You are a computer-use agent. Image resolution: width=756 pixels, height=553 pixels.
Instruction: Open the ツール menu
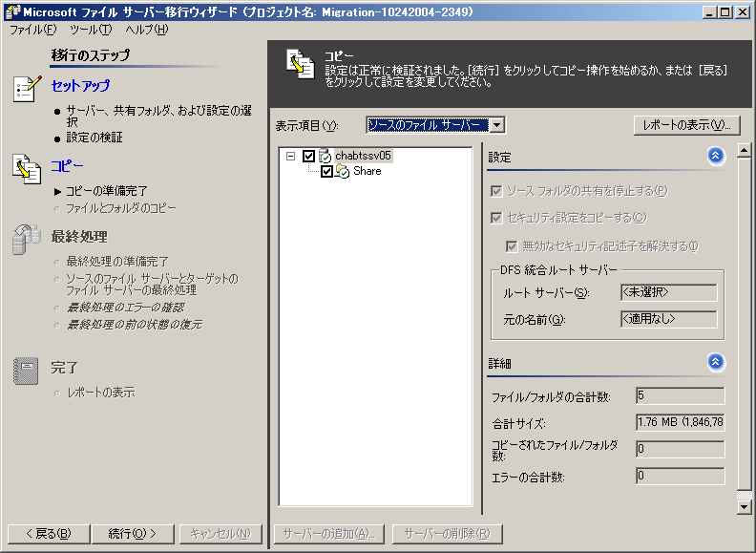point(91,30)
